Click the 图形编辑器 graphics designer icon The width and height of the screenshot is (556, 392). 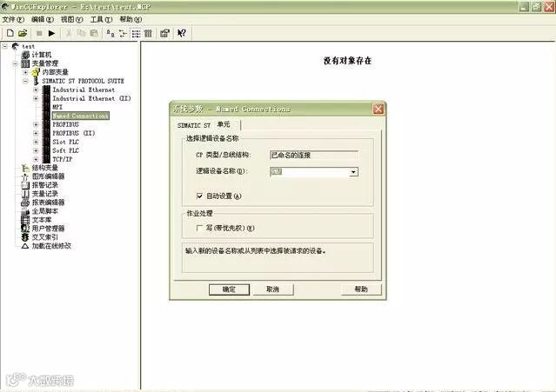(25, 176)
